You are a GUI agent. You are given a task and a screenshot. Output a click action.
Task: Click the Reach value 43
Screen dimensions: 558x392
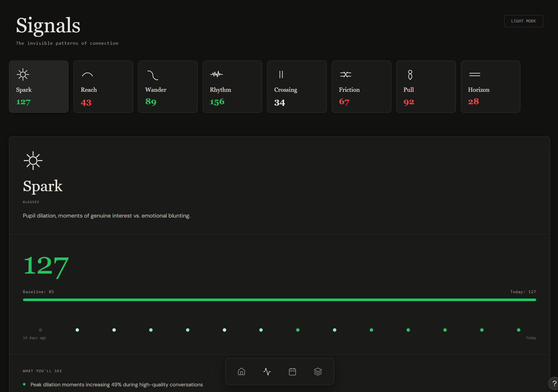point(86,103)
